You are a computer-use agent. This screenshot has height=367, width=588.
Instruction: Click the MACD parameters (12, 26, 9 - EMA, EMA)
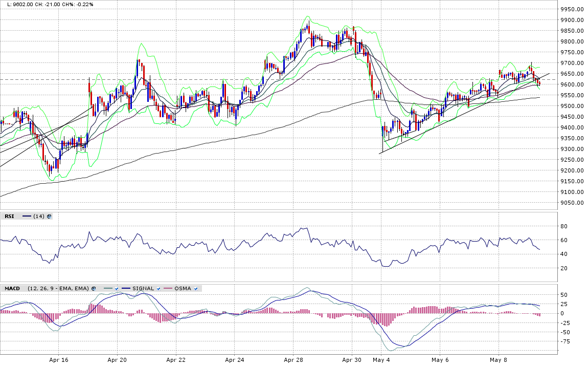point(58,289)
